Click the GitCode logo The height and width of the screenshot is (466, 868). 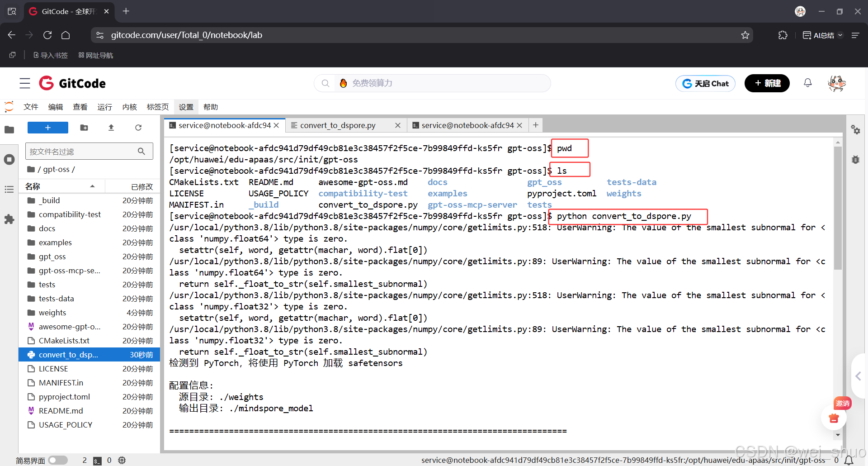(x=72, y=83)
